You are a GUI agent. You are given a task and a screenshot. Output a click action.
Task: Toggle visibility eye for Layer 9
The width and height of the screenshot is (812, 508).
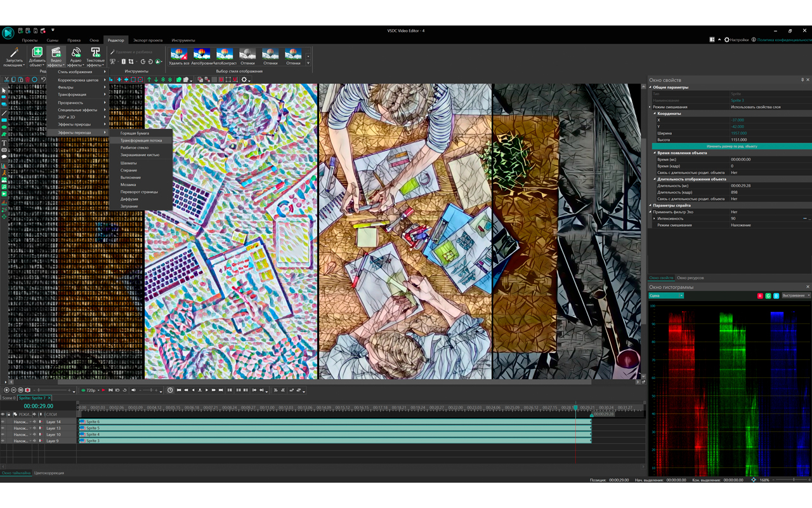[3, 441]
